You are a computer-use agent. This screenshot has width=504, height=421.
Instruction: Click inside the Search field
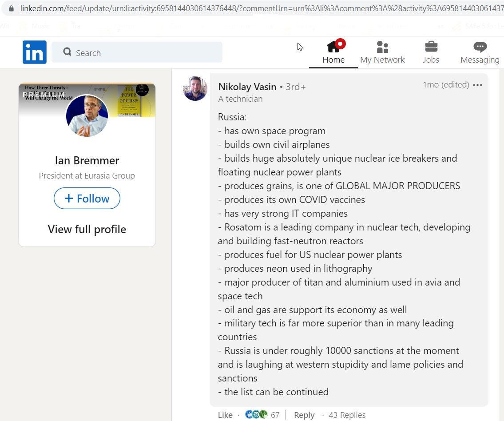pos(137,52)
